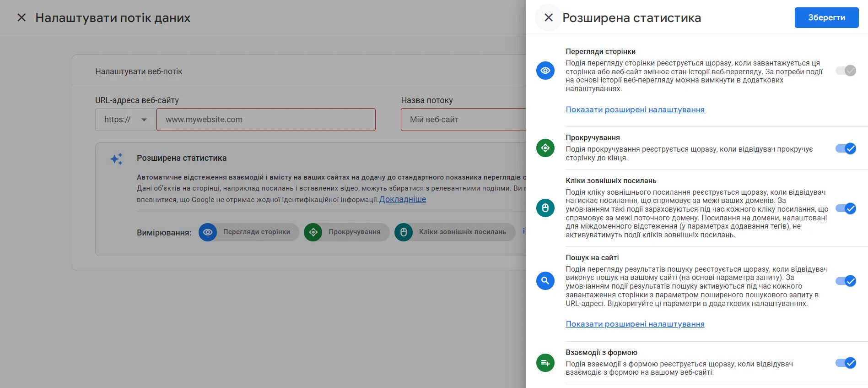Open the Докладніше link
This screenshot has width=868, height=388.
click(x=403, y=199)
